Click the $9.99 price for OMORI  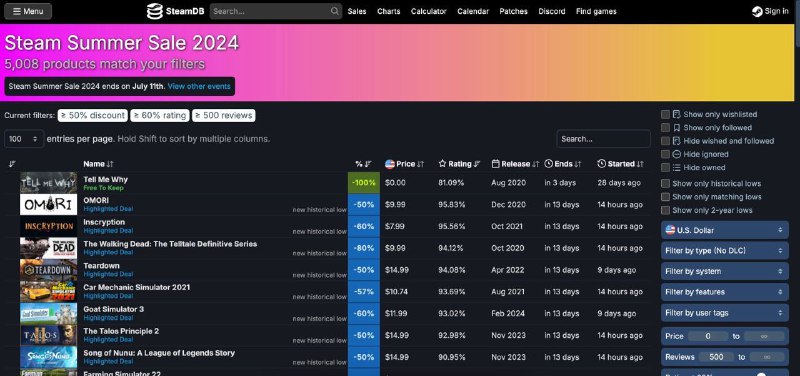[395, 205]
